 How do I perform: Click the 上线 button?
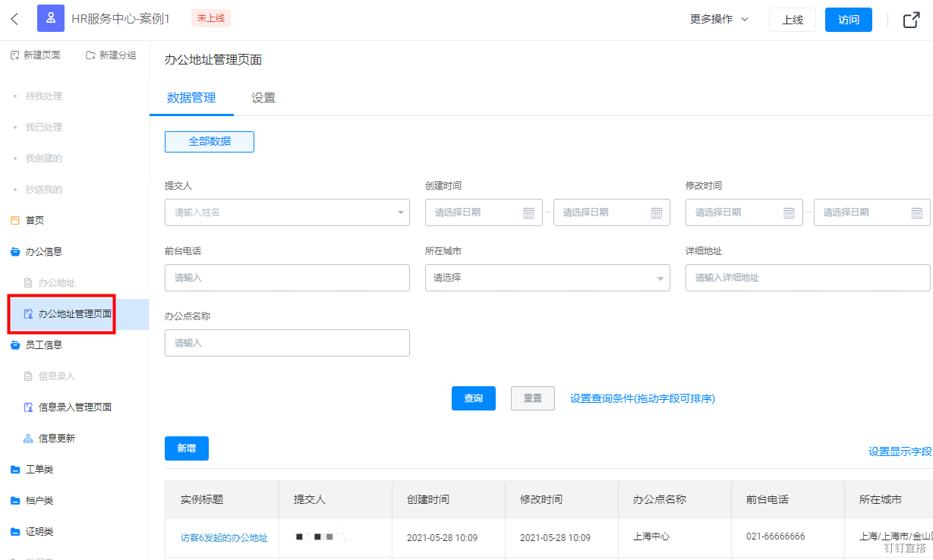pos(793,20)
